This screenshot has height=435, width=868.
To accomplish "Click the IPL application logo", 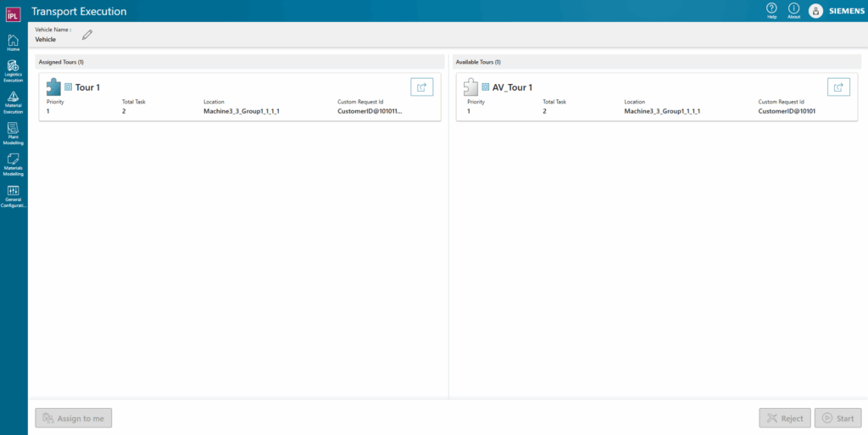I will click(x=13, y=12).
